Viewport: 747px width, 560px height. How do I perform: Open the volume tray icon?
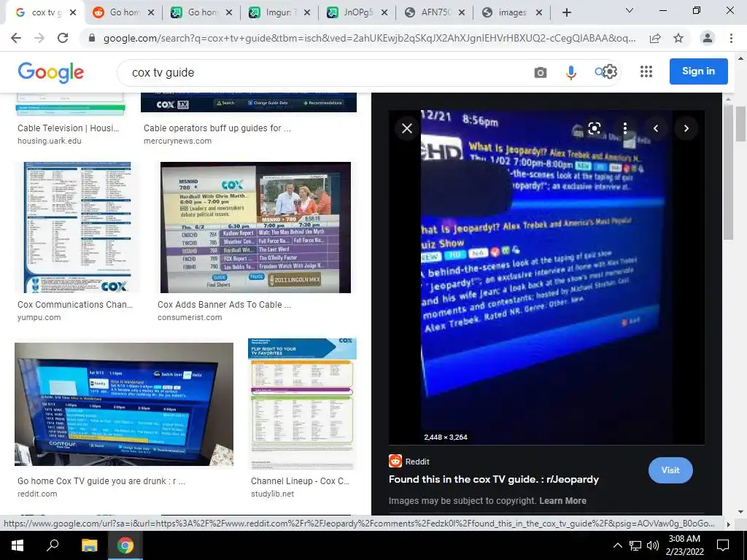coord(653,545)
